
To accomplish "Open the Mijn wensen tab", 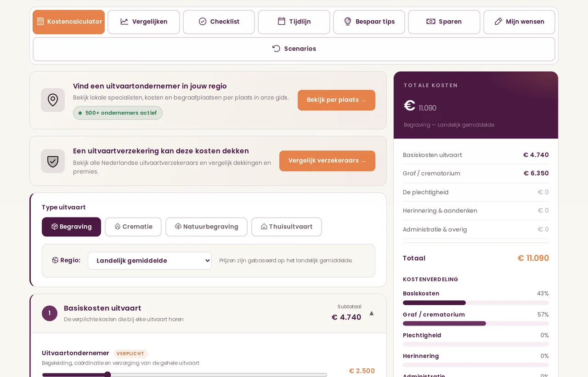I will coord(519,22).
